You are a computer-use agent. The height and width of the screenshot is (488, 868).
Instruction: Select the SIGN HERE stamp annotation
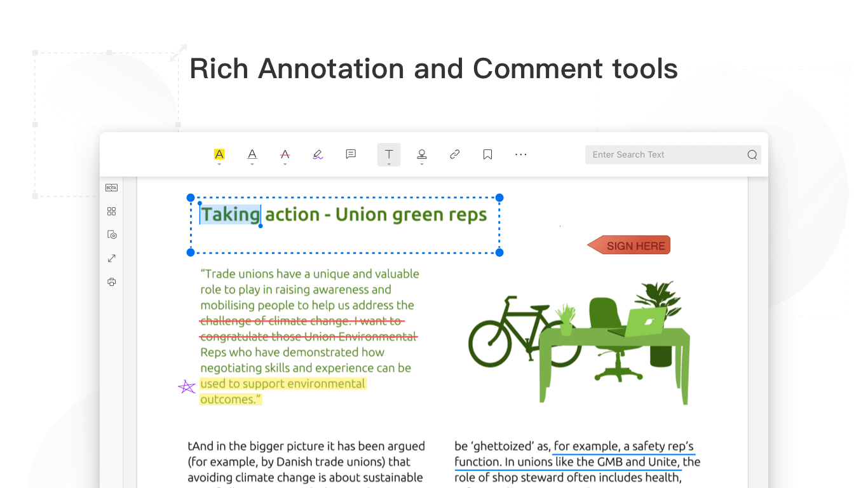click(628, 245)
